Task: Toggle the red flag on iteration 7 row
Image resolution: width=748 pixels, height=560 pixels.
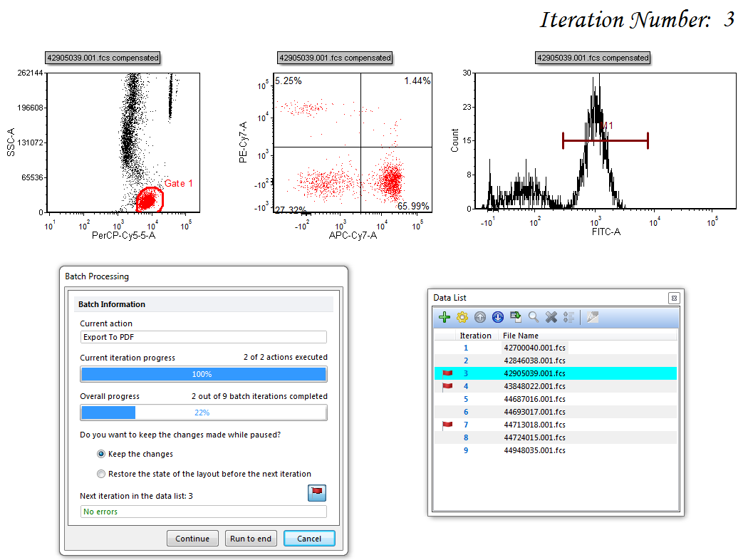Action: (x=447, y=425)
